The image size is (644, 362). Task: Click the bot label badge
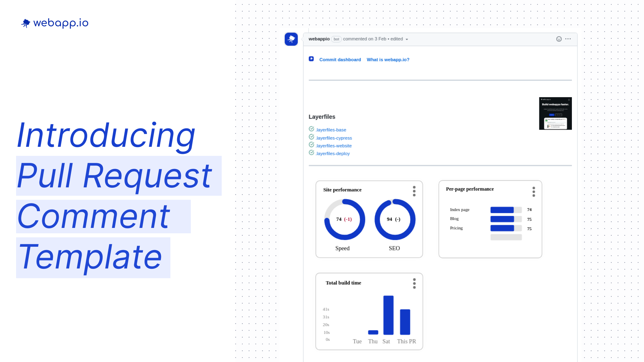[336, 39]
